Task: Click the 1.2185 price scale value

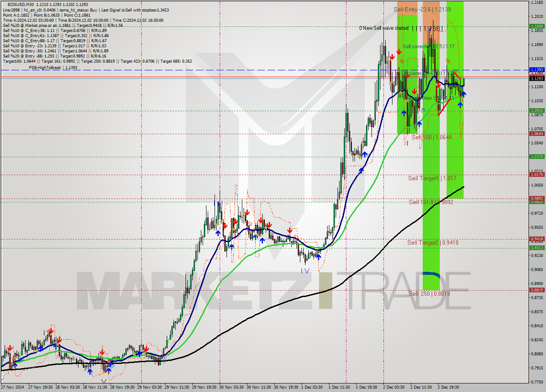Action: [x=537, y=3]
